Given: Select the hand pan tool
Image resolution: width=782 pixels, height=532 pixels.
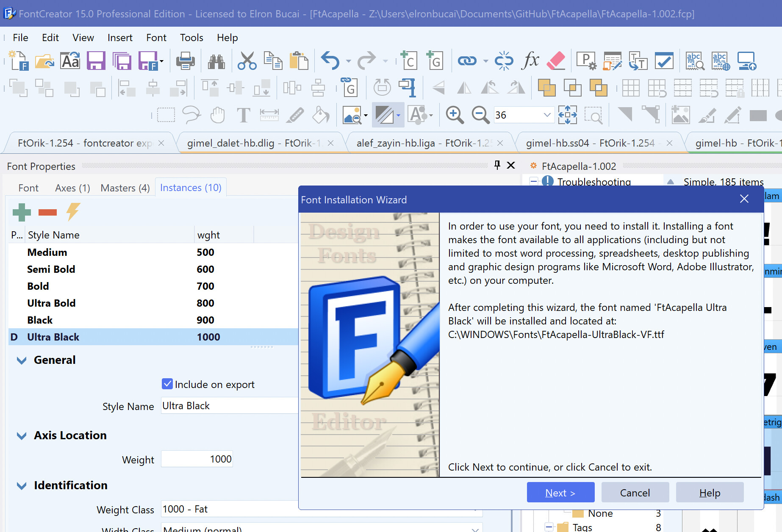Looking at the screenshot, I should coord(218,115).
